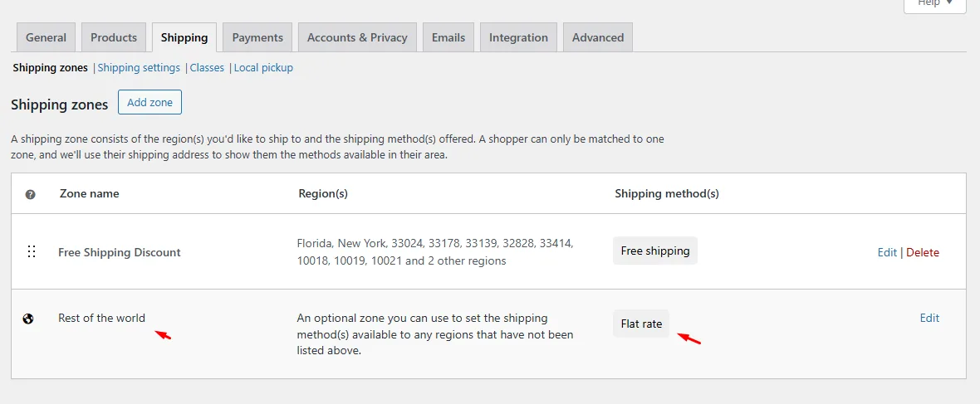Open the Shipping settings sub-link
980x404 pixels.
pyautogui.click(x=139, y=67)
